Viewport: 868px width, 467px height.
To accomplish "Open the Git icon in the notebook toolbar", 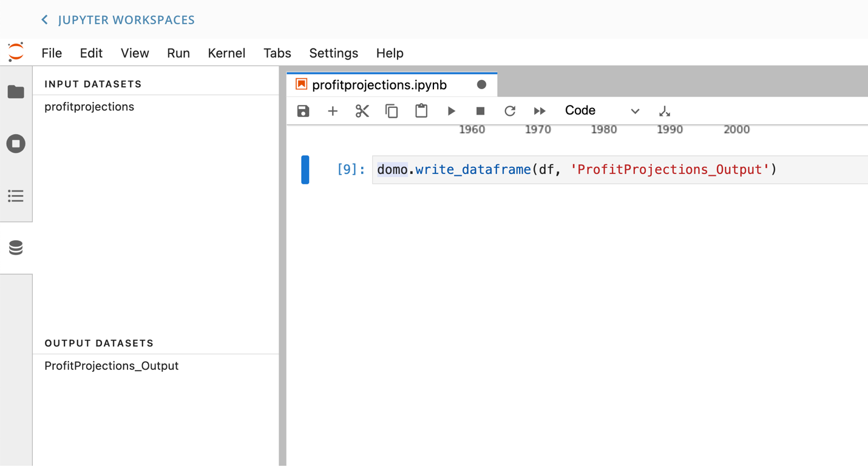I will coord(665,111).
